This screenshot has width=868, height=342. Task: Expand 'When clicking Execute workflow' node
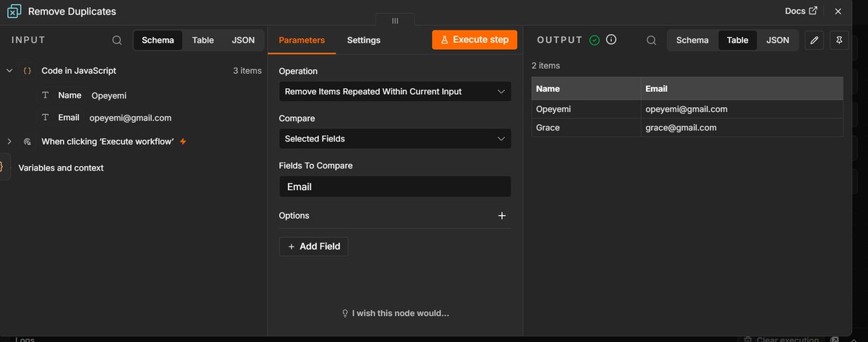[x=9, y=142]
